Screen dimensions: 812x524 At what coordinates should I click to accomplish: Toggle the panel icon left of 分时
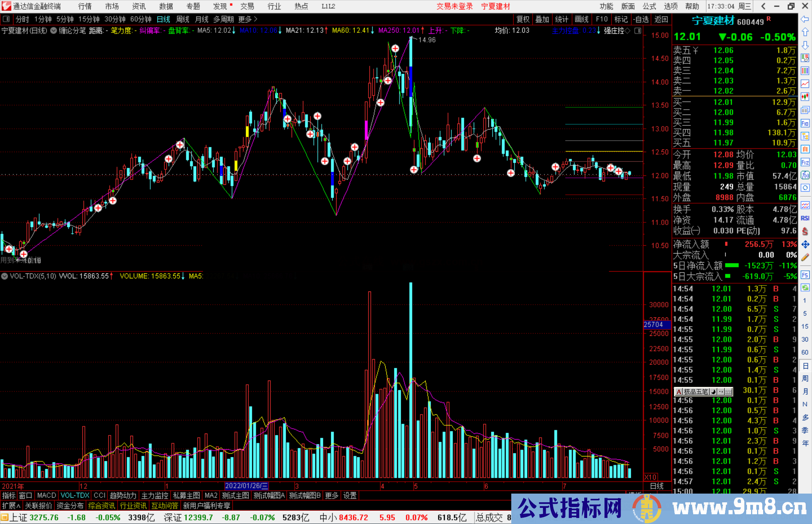point(6,19)
